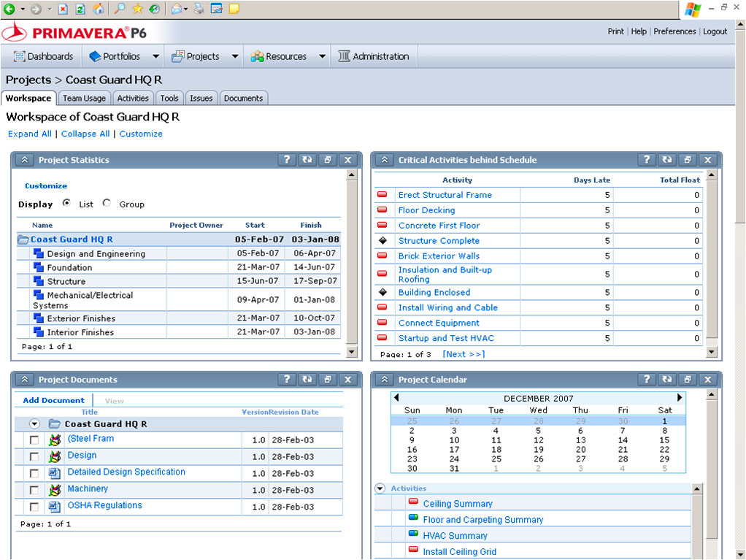Close Critical Activities behind Schedule panel
Viewport: 746px width, 560px height.
click(707, 160)
